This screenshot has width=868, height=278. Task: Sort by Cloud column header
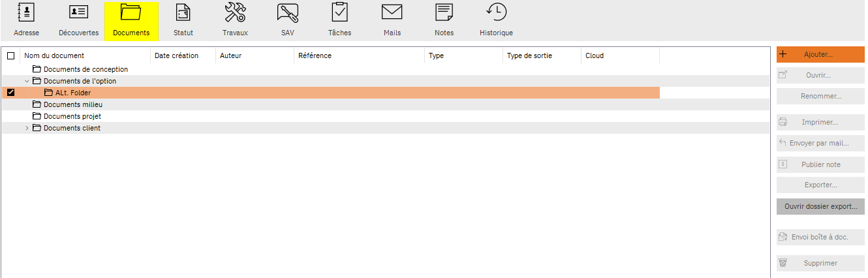621,56
